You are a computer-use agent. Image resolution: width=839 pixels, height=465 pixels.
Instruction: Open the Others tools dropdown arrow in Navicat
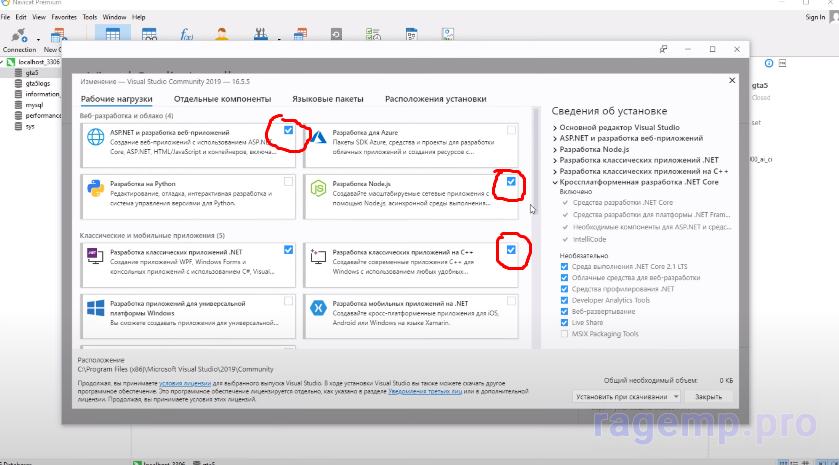pos(279,40)
